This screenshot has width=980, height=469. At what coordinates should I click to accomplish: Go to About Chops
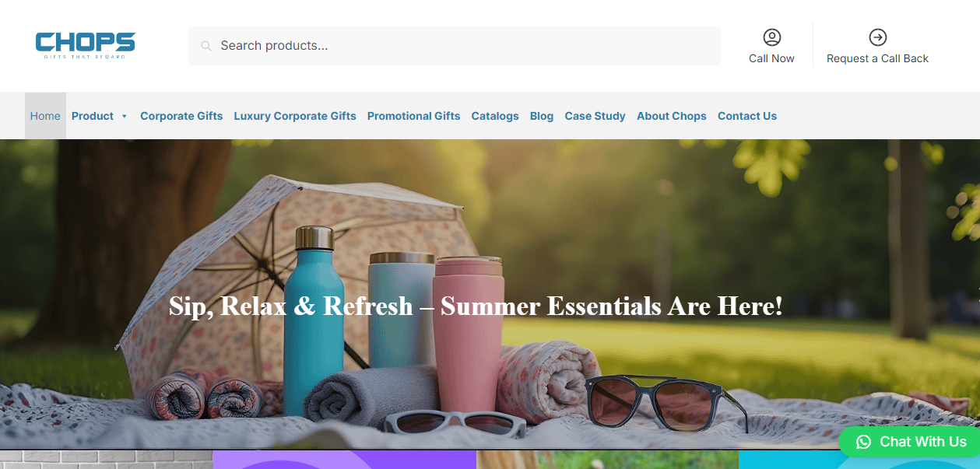coord(672,116)
